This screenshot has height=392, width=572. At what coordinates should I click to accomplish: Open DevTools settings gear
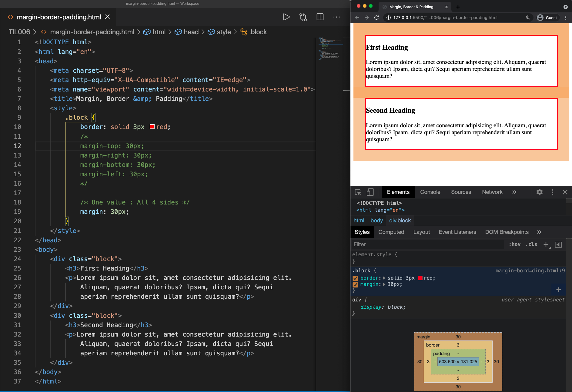pyautogui.click(x=539, y=192)
